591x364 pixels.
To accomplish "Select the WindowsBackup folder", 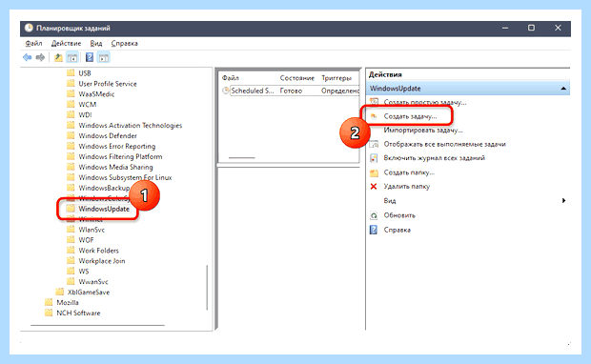I will (x=104, y=188).
